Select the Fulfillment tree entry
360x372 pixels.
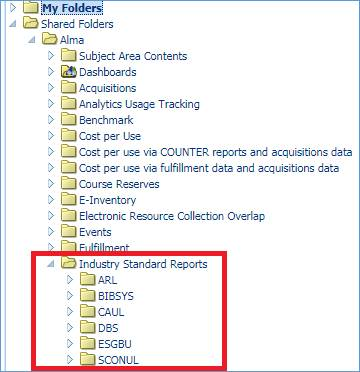click(104, 248)
